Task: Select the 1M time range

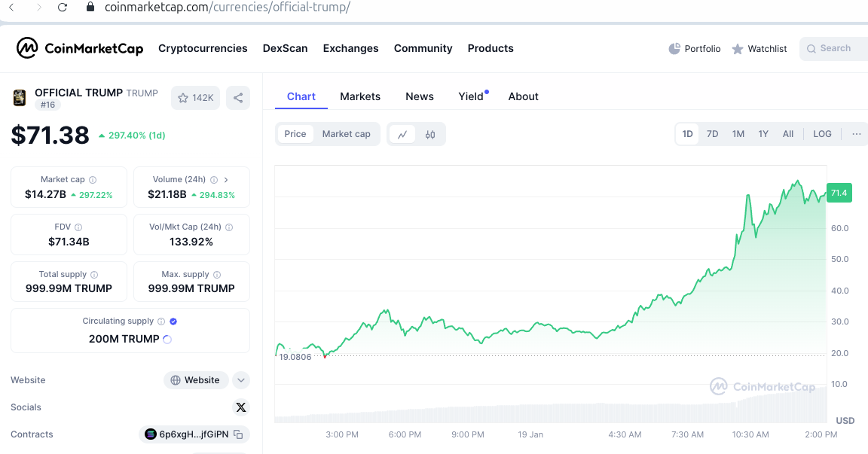Action: 738,134
